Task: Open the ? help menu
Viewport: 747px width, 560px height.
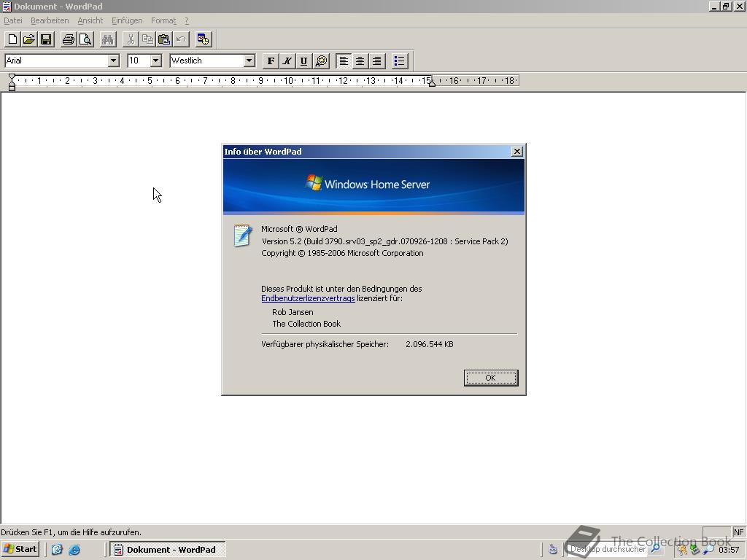Action: click(x=187, y=20)
